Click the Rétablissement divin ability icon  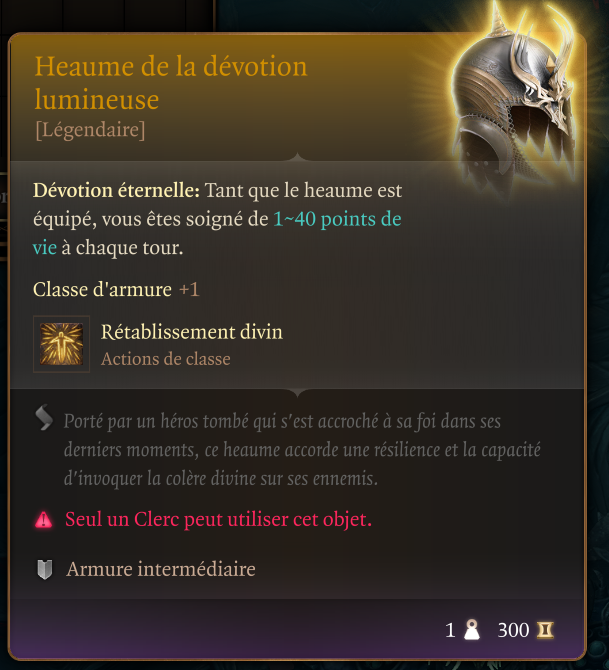[62, 344]
